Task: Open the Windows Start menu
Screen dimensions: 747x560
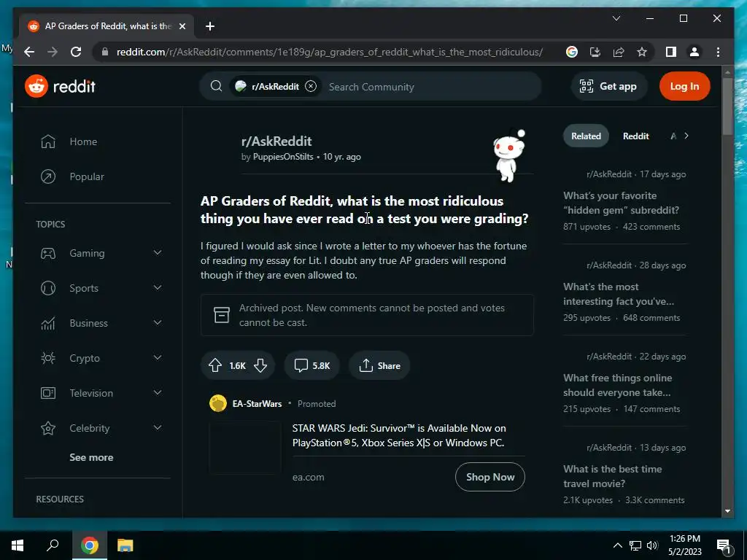Action: coord(18,545)
